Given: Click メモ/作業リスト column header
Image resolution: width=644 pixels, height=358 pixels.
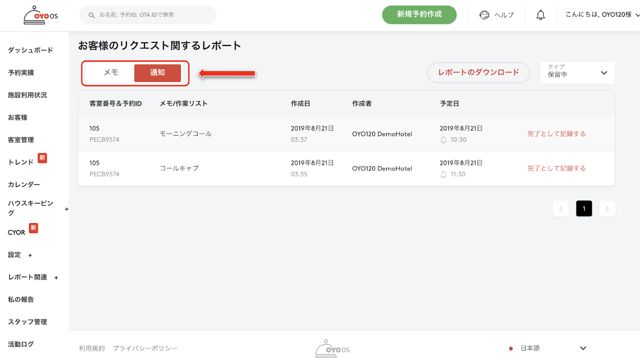Looking at the screenshot, I should pyautogui.click(x=184, y=104).
